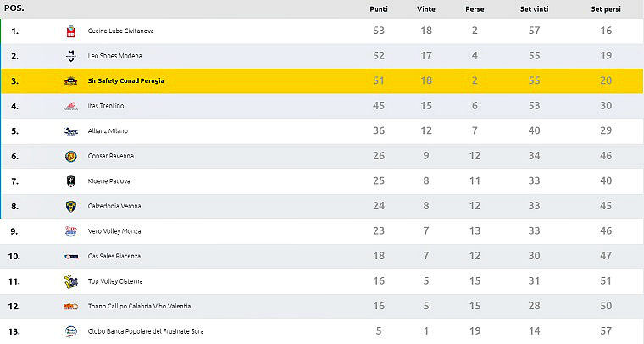Click Padova's Punti value 25
The height and width of the screenshot is (344, 644).
coord(379,180)
